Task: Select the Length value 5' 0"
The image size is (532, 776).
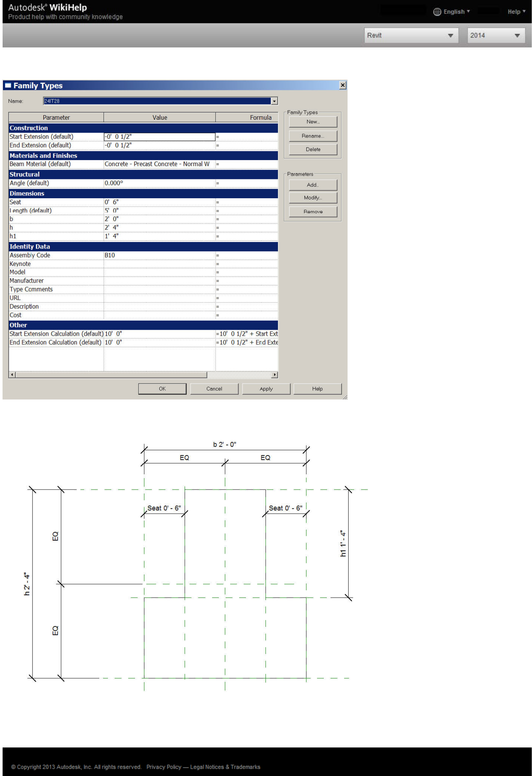Action: coord(160,211)
